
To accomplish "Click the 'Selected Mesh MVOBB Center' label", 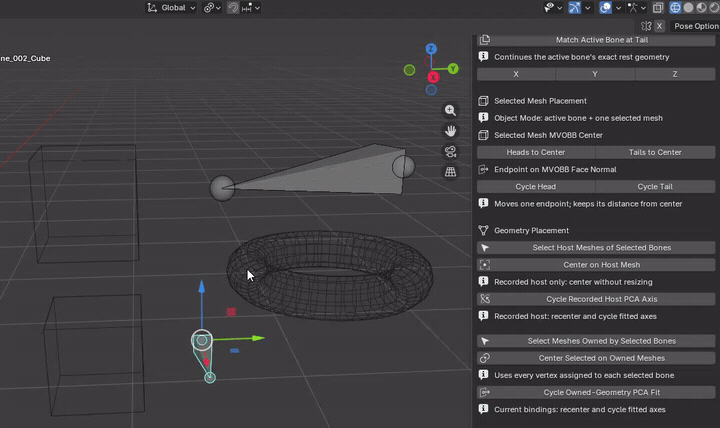I will [548, 135].
